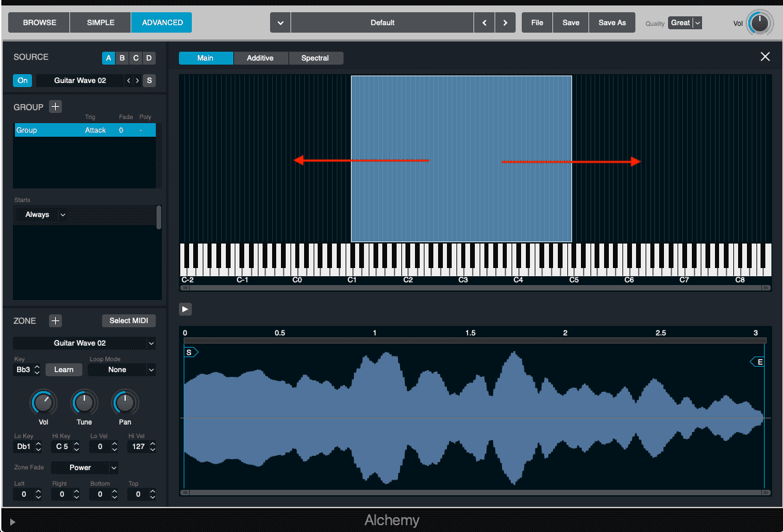Open the preset list dropdown arrow
783x532 pixels.
[x=280, y=22]
